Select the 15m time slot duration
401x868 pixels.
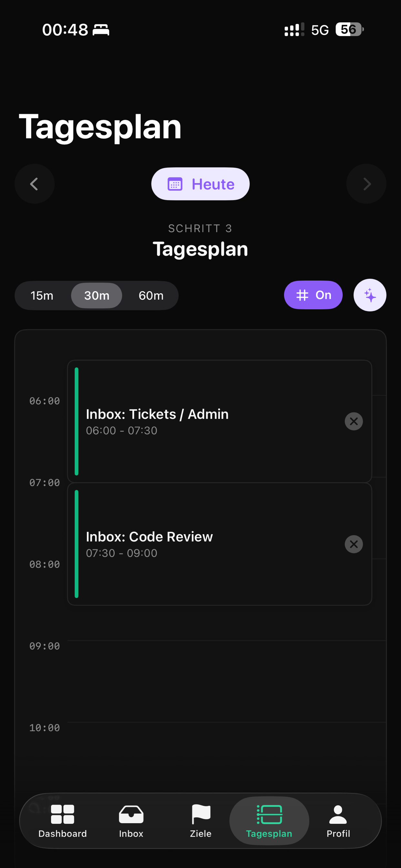(42, 295)
